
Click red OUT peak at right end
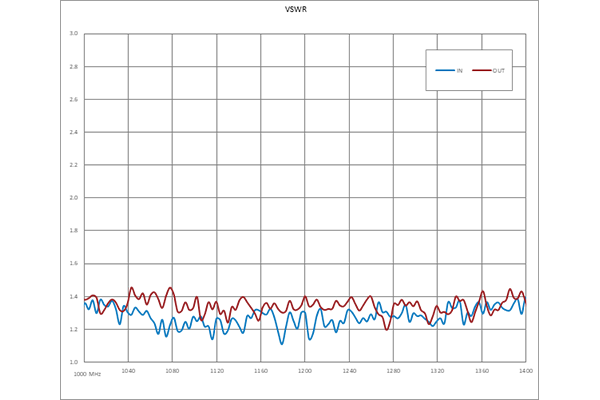pyautogui.click(x=510, y=285)
